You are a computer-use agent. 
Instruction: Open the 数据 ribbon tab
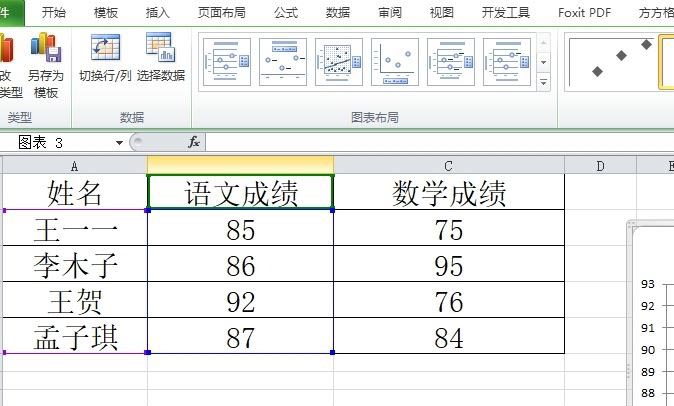(x=338, y=12)
